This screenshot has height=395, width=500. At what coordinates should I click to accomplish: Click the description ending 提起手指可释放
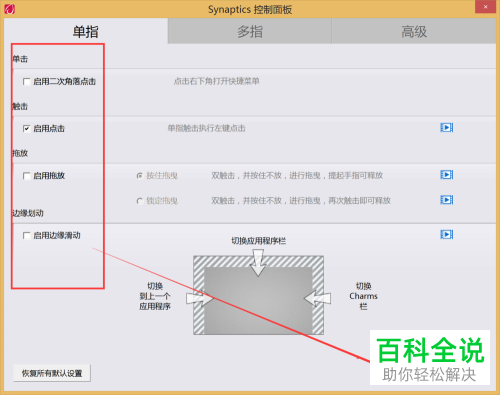click(297, 175)
